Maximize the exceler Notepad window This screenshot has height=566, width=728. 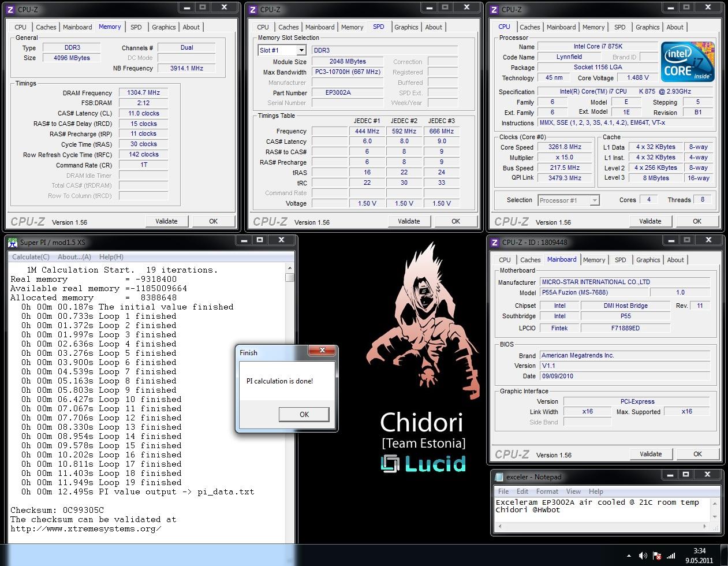coord(686,475)
